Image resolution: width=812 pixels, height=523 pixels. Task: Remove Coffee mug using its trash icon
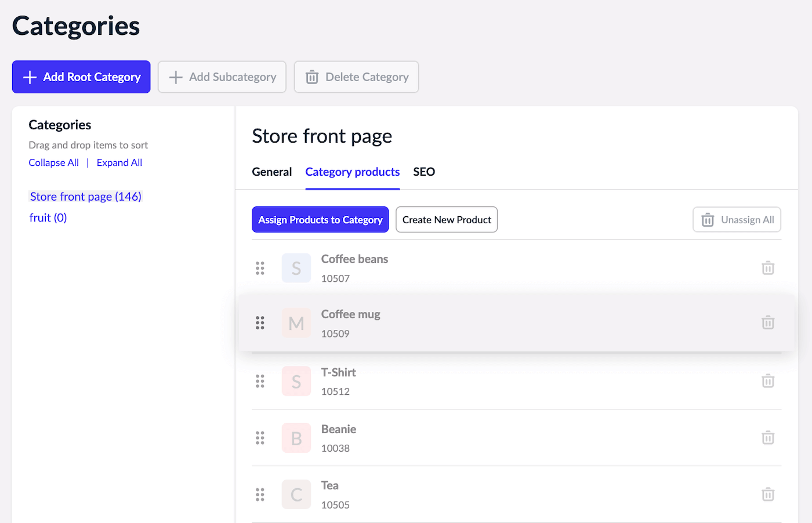[x=767, y=322]
